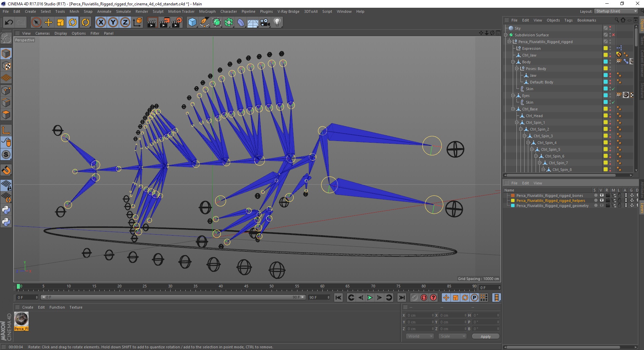Toggle X axis lock
Screen dimensions: 644x350
(101, 23)
